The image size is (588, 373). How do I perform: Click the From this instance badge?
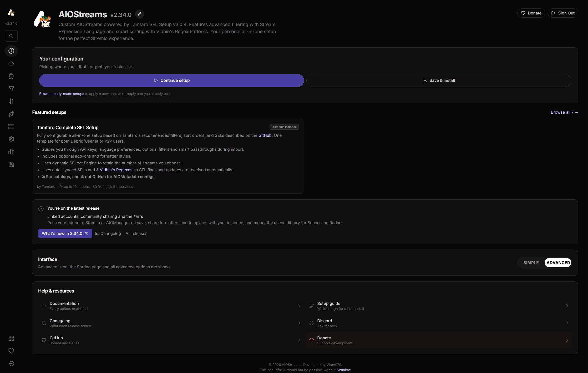pyautogui.click(x=284, y=127)
